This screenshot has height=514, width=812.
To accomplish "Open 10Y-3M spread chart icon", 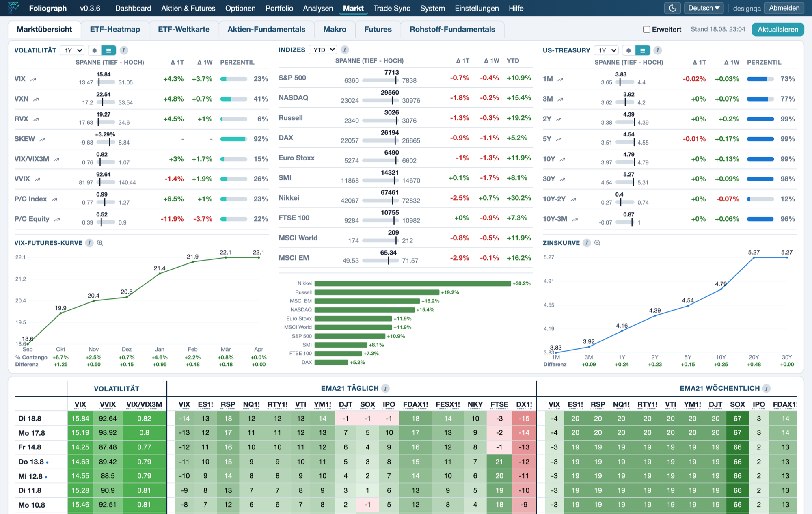I will pos(575,219).
